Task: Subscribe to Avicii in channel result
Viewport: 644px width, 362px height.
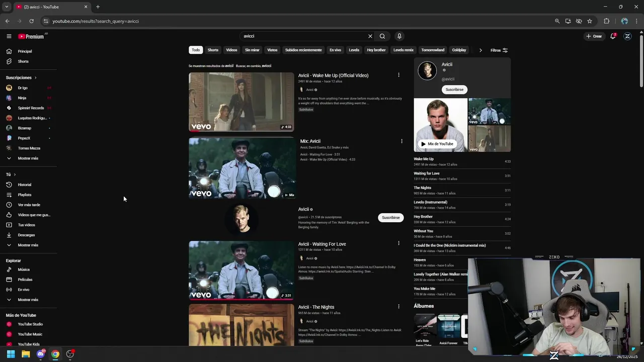Action: click(390, 218)
